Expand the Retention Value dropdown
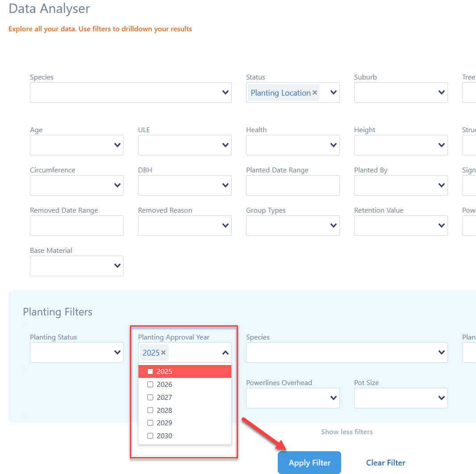This screenshot has width=476, height=474. (401, 226)
